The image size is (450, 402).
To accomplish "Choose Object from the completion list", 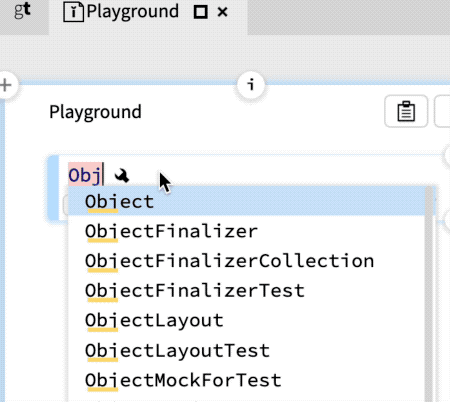I will 247,201.
